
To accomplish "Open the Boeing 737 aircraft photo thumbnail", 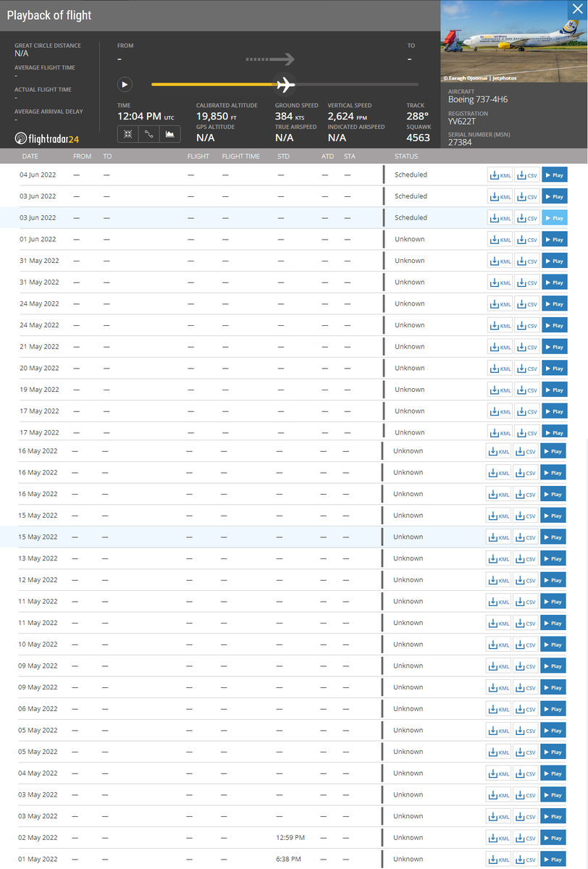I will click(x=514, y=42).
